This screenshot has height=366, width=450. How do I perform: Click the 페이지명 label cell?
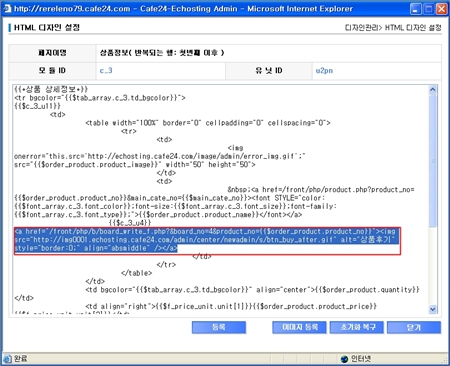point(52,53)
